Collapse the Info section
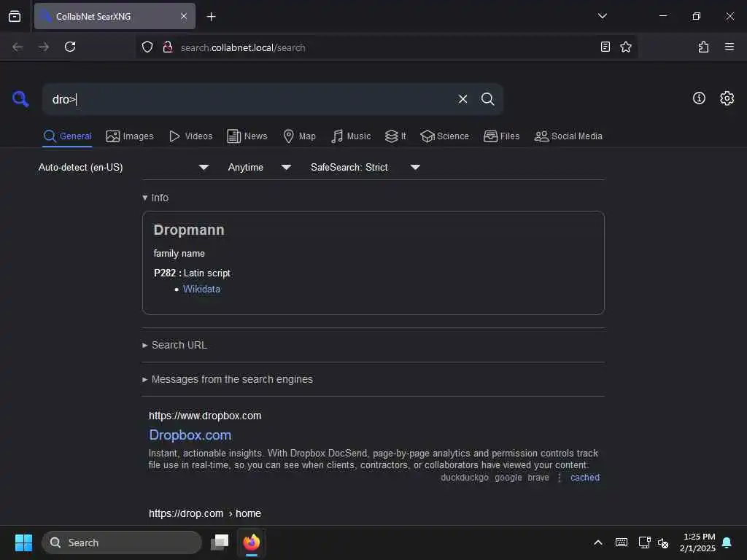This screenshot has width=747, height=560. 155,198
